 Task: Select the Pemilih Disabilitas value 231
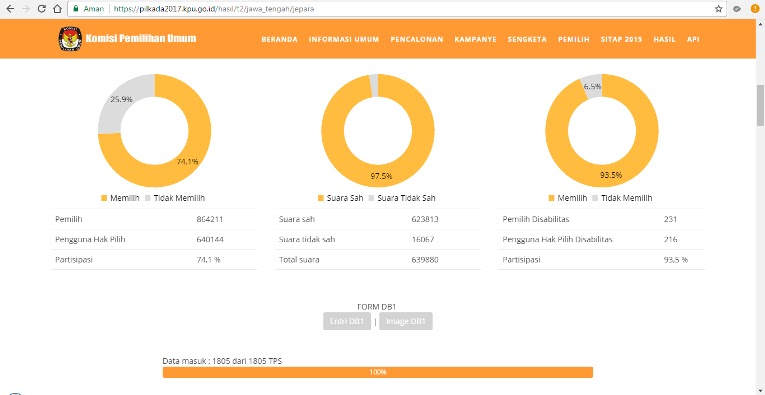[x=670, y=219]
